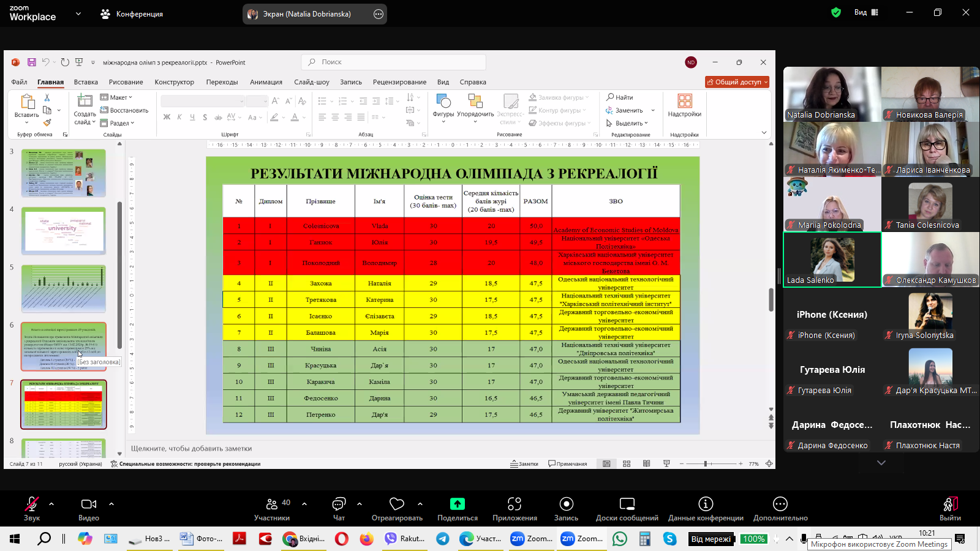Viewport: 980px width, 551px height.
Task: Open Zoom Participants (Участники) panel
Action: pos(272,504)
